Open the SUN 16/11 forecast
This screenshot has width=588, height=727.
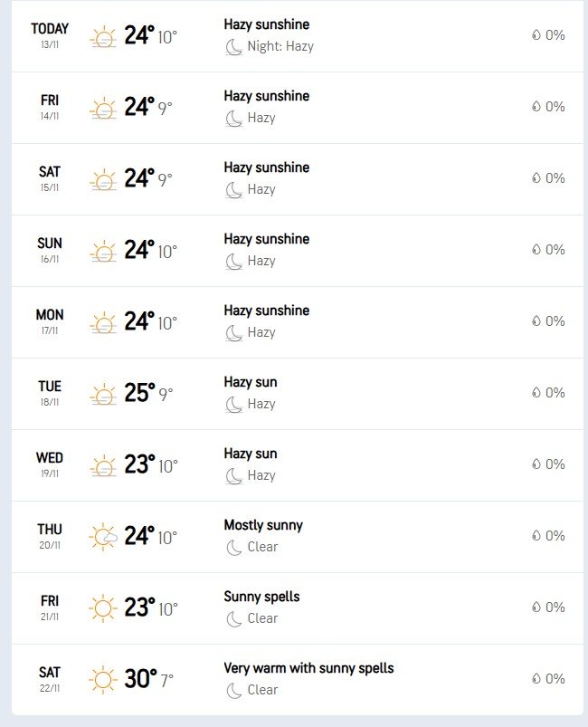click(50, 250)
